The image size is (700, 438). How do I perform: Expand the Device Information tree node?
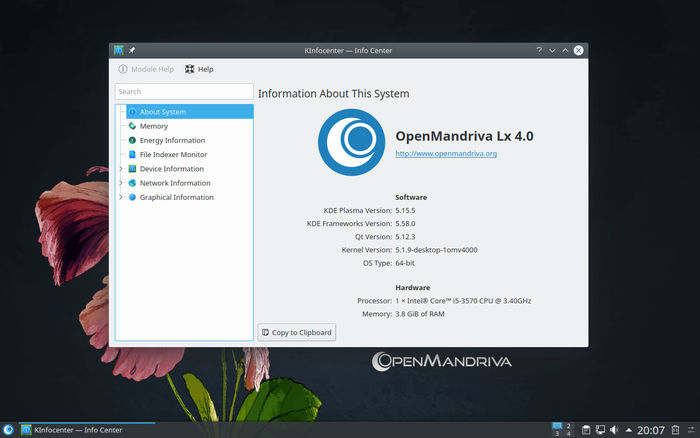[x=121, y=169]
